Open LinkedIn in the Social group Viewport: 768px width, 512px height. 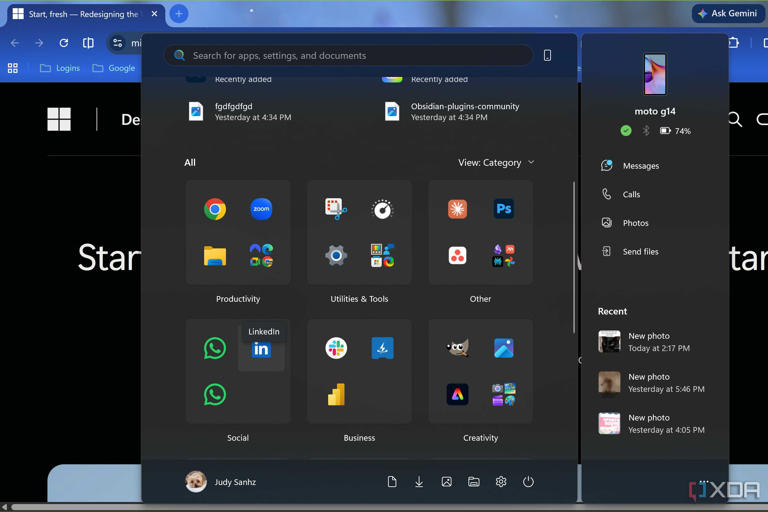261,349
